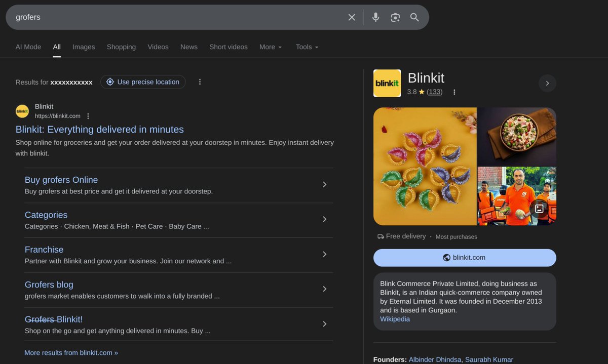Click the next arrow button in knowledge panel
Image resolution: width=608 pixels, height=364 pixels.
pos(547,84)
